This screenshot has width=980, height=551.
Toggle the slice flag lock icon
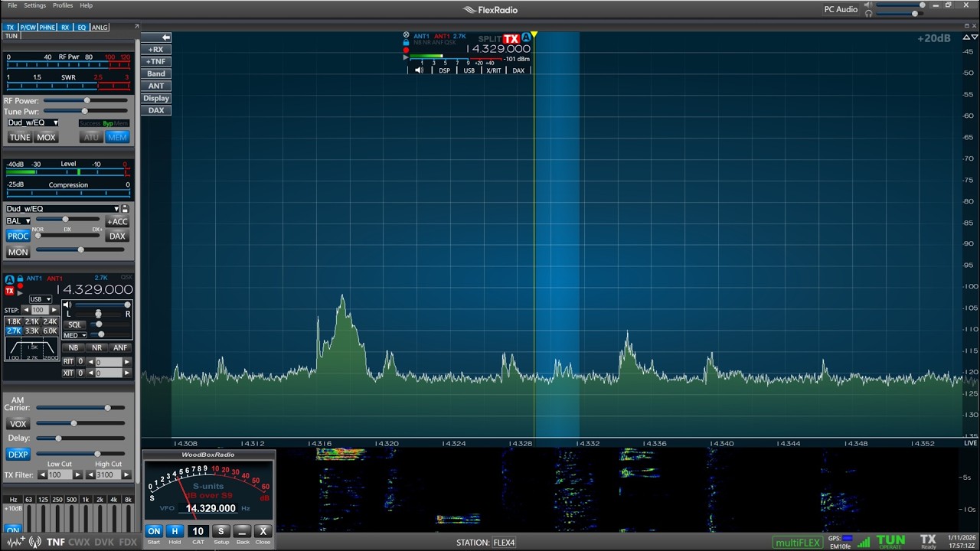[407, 43]
